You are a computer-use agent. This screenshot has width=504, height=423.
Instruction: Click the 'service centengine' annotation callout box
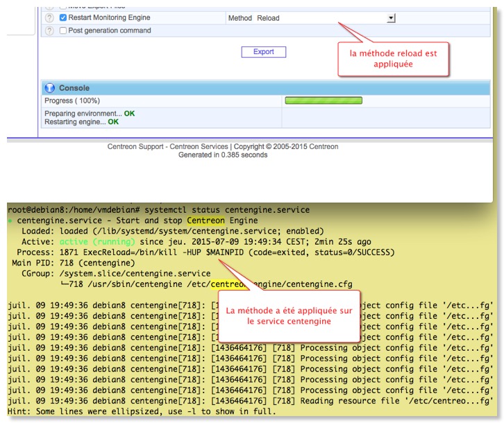(289, 316)
